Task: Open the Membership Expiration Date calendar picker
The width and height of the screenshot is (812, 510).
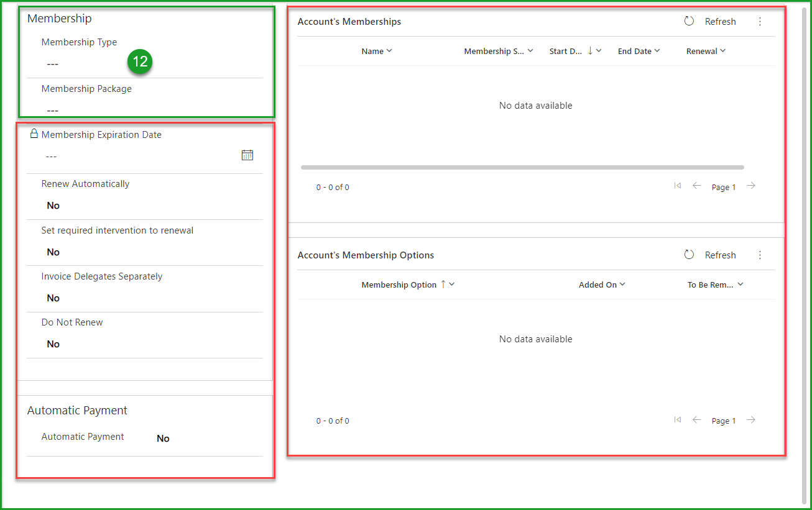Action: tap(247, 155)
